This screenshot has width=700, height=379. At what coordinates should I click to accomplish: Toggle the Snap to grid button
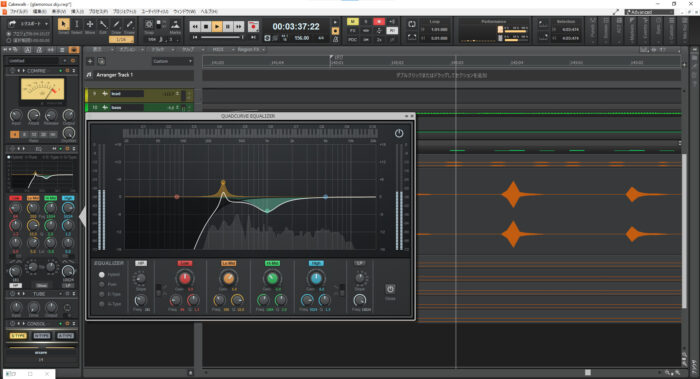click(149, 24)
